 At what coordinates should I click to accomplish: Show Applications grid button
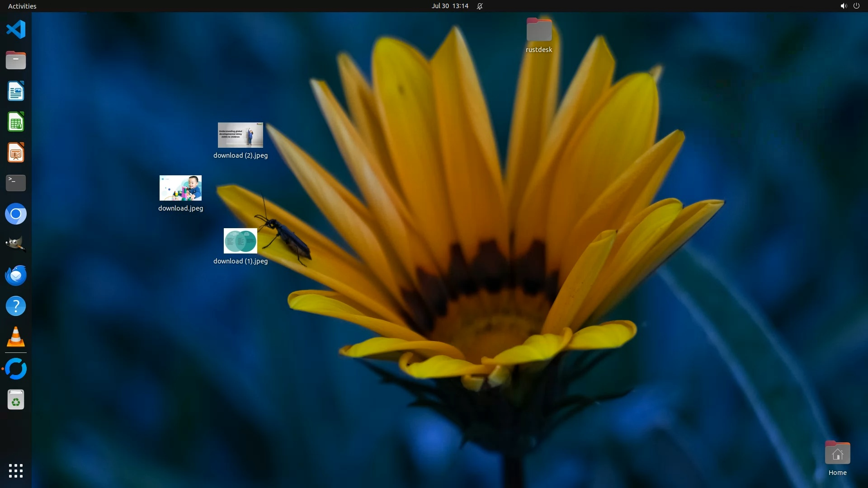click(x=16, y=470)
